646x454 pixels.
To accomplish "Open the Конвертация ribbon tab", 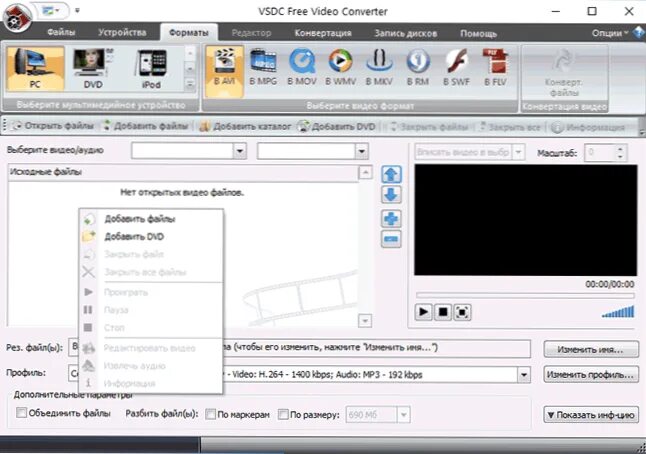I will pos(323,33).
